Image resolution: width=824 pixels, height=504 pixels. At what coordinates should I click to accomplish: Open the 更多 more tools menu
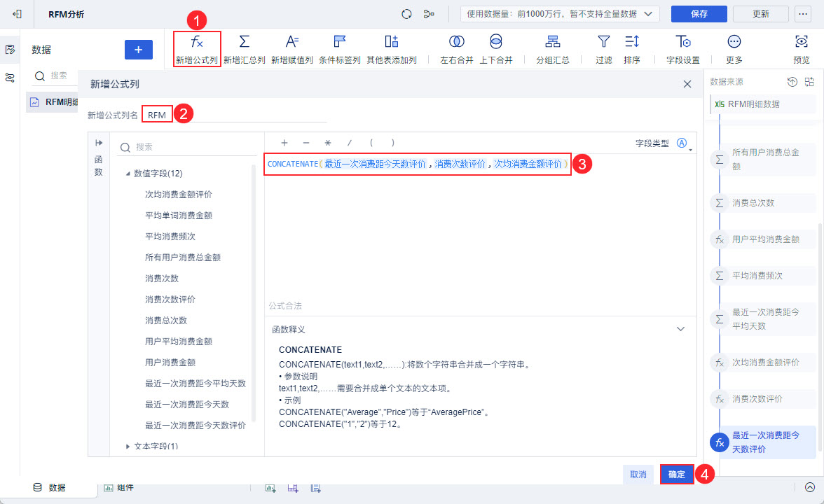(734, 49)
